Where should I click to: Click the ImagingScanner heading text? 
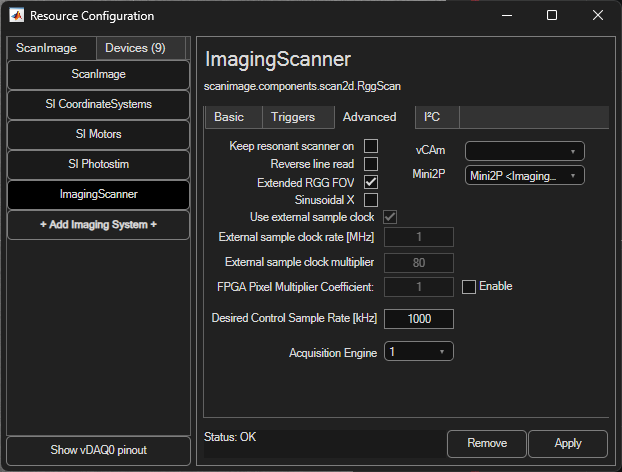tap(278, 59)
